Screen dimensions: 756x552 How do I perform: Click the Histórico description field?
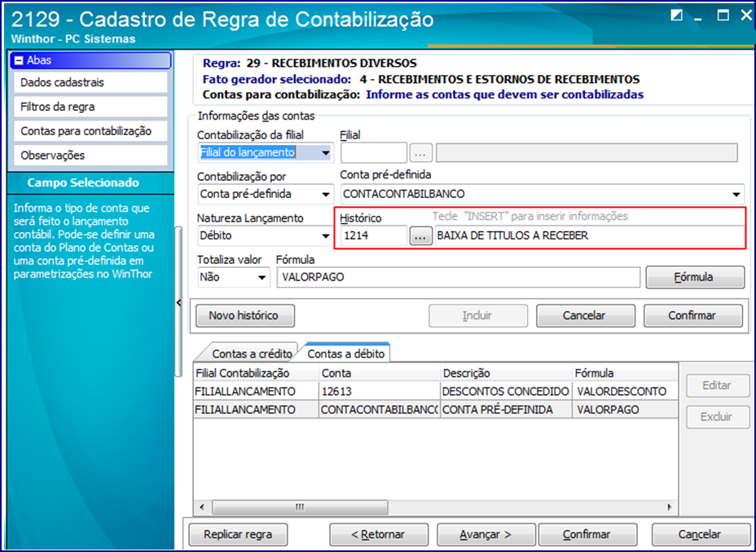pos(589,236)
